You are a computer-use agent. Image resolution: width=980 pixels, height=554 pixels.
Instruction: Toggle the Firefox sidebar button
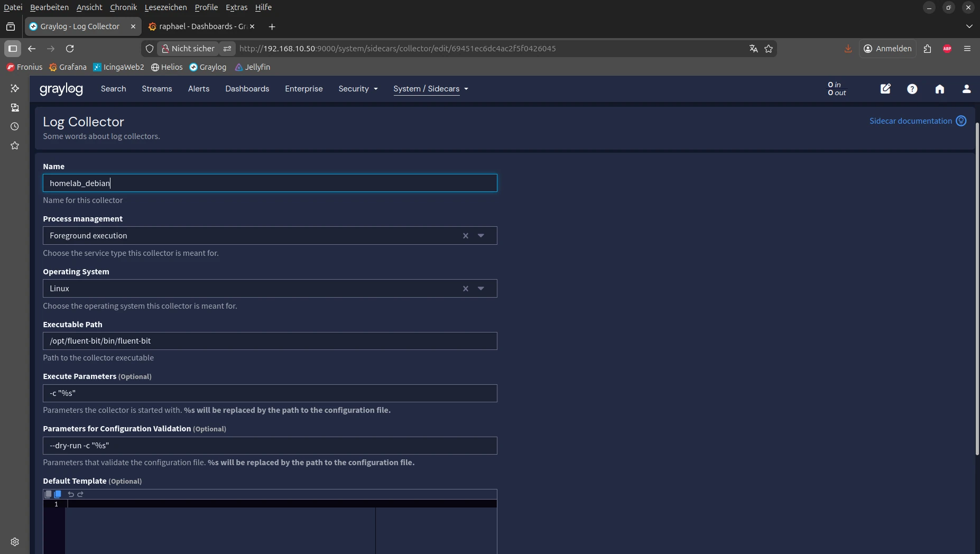tap(13, 49)
